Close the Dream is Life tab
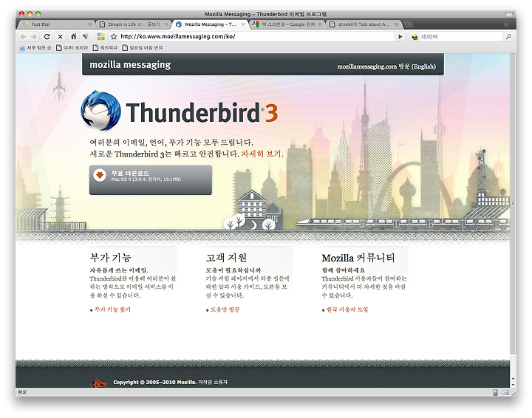Viewport: 532px width, 418px height. pos(166,24)
